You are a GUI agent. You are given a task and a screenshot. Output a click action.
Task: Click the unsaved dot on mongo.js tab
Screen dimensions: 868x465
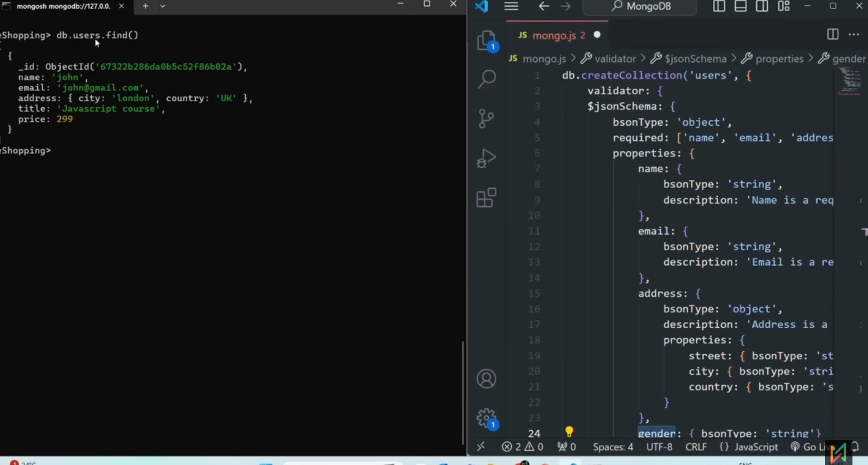[x=597, y=35]
